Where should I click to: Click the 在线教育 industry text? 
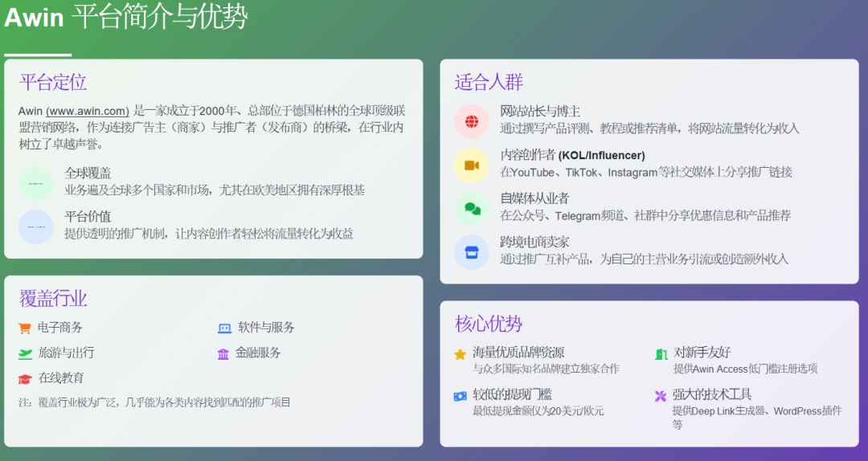60,378
